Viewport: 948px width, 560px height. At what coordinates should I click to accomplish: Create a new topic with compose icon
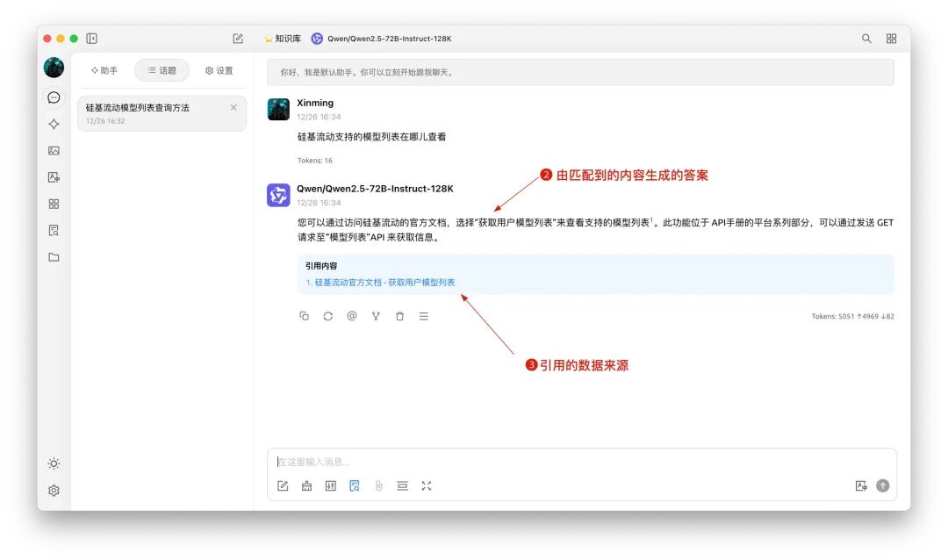click(238, 39)
